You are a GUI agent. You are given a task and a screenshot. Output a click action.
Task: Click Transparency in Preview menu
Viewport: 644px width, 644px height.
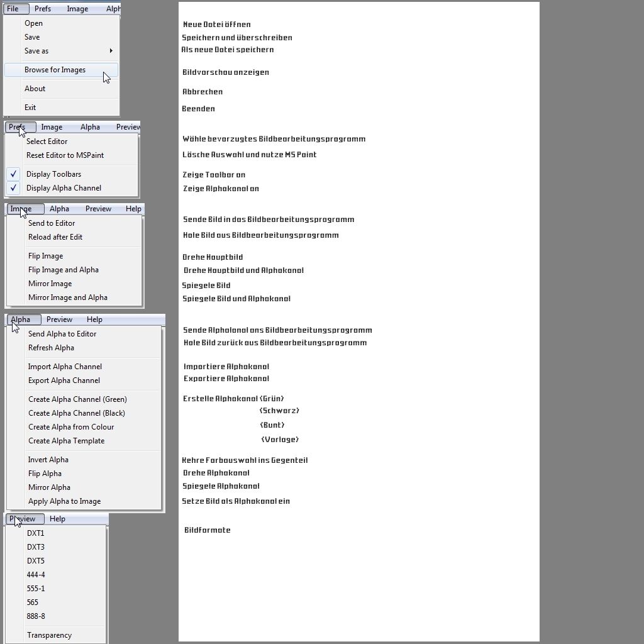coord(49,635)
